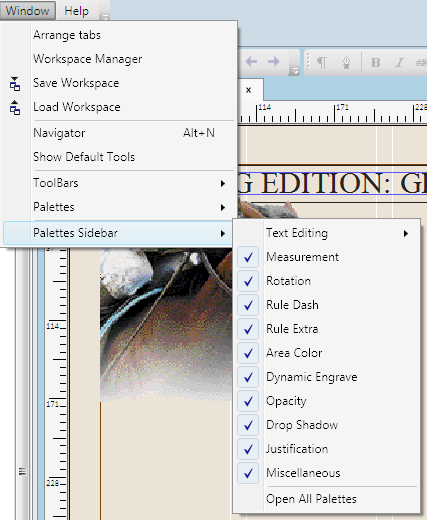Choose Open All Palettes
Viewport: 427px width, 520px height.
(x=311, y=499)
